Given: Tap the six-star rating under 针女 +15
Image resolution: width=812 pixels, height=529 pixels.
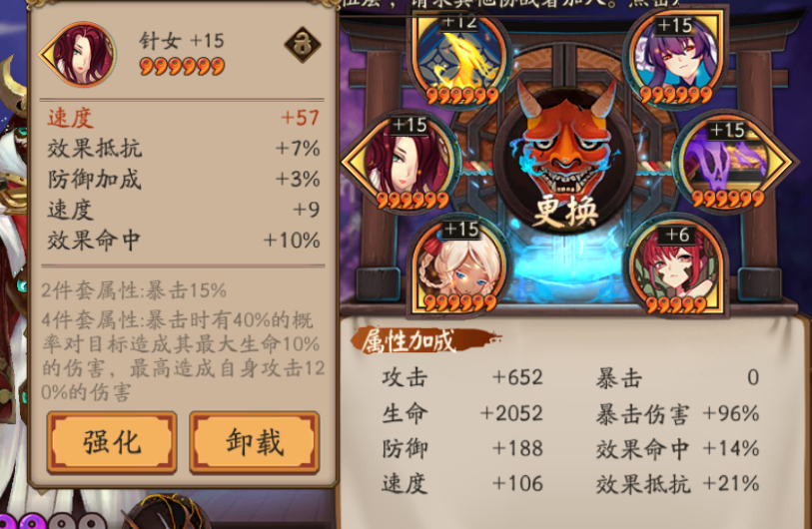Looking at the screenshot, I should (182, 66).
